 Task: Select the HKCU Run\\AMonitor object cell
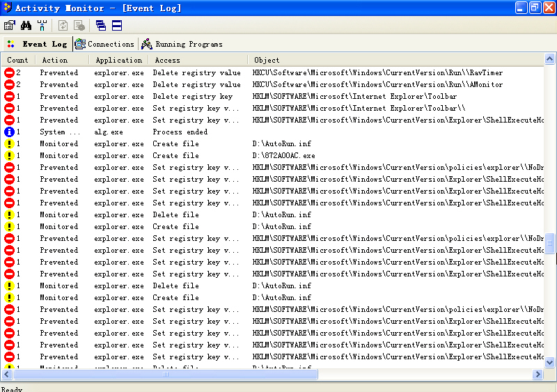(x=377, y=84)
